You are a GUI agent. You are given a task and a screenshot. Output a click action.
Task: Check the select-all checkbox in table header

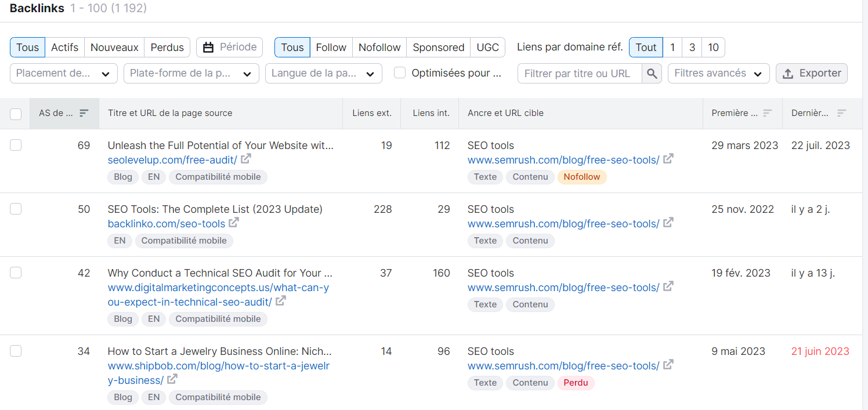(x=16, y=114)
